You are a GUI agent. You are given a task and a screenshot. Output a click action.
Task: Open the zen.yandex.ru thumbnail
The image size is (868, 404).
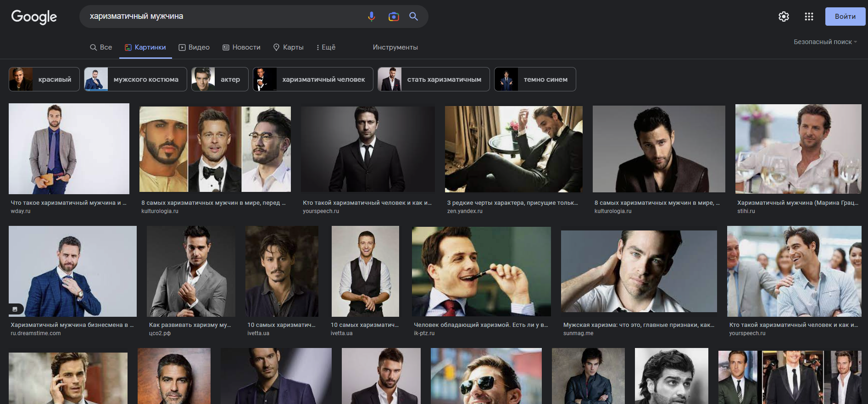click(514, 149)
